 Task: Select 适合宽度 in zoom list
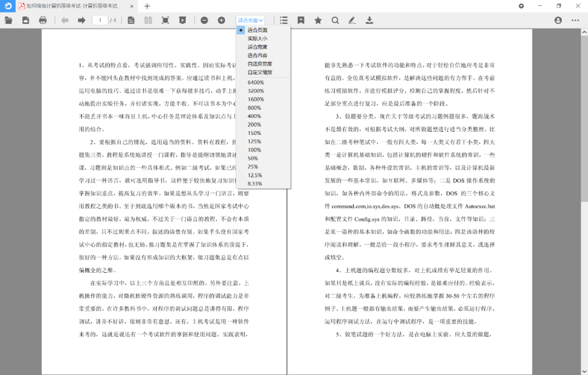(257, 47)
